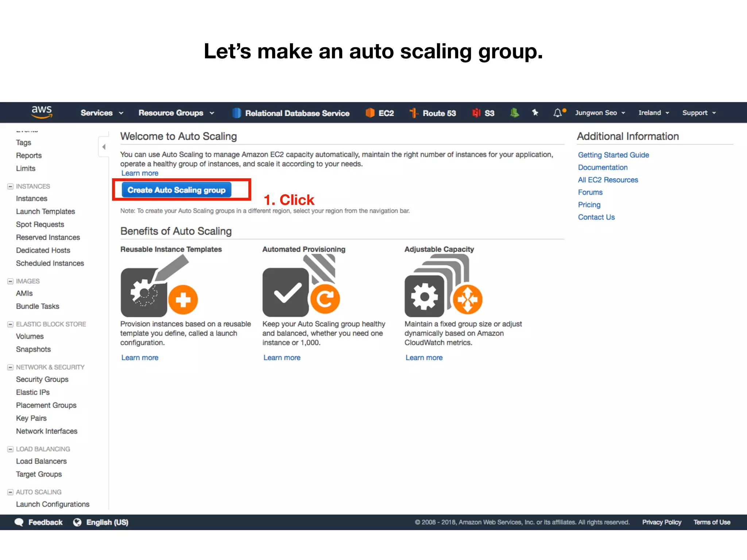Open Target Groups in the sidebar
Viewport: 747px width, 560px height.
[x=39, y=474]
